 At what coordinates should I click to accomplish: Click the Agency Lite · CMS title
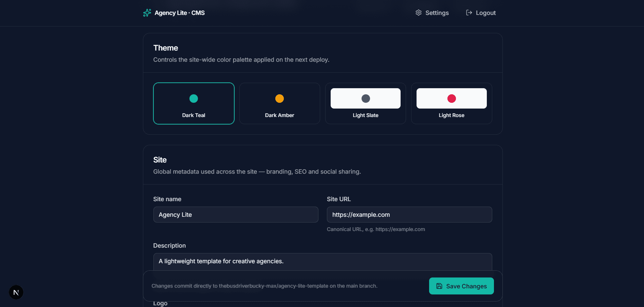(180, 13)
